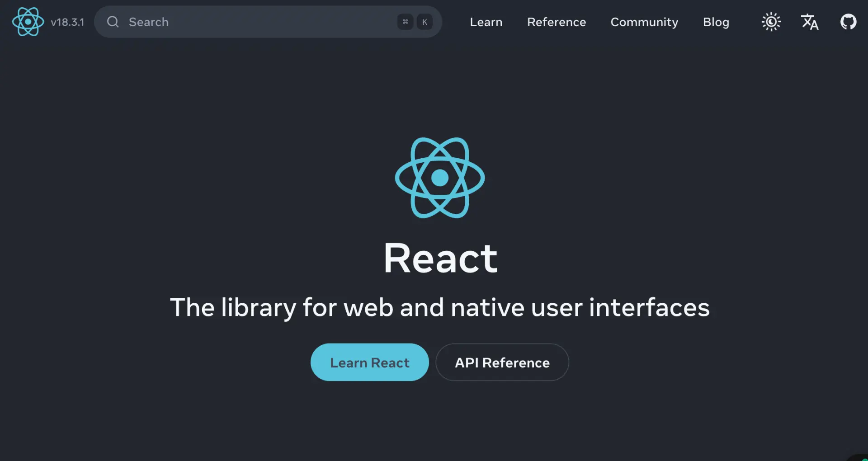This screenshot has height=461, width=868.
Task: Open the Reference nav item
Action: point(557,22)
